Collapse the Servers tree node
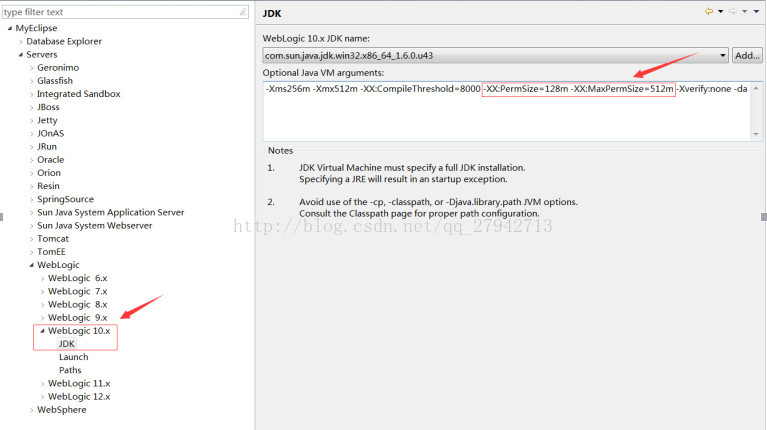 coord(21,55)
